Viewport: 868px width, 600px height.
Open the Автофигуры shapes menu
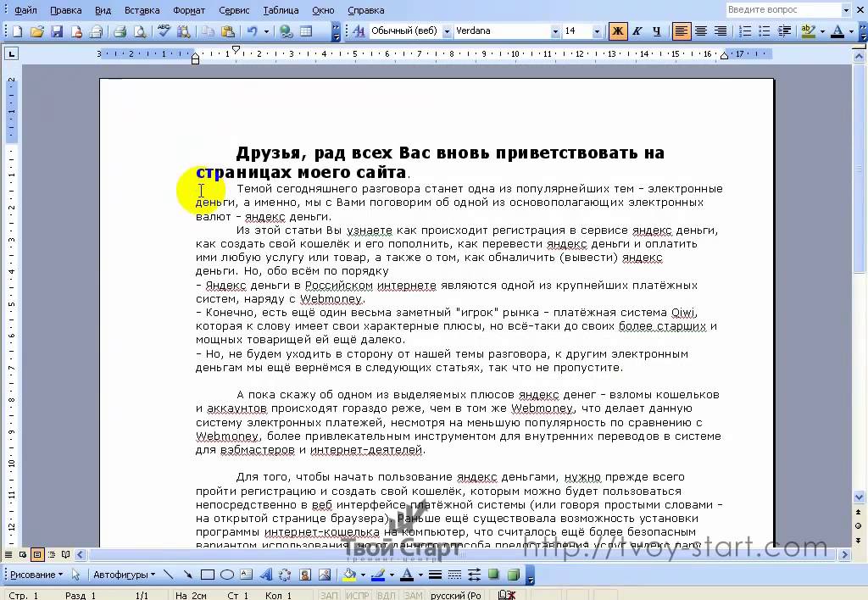pos(124,575)
